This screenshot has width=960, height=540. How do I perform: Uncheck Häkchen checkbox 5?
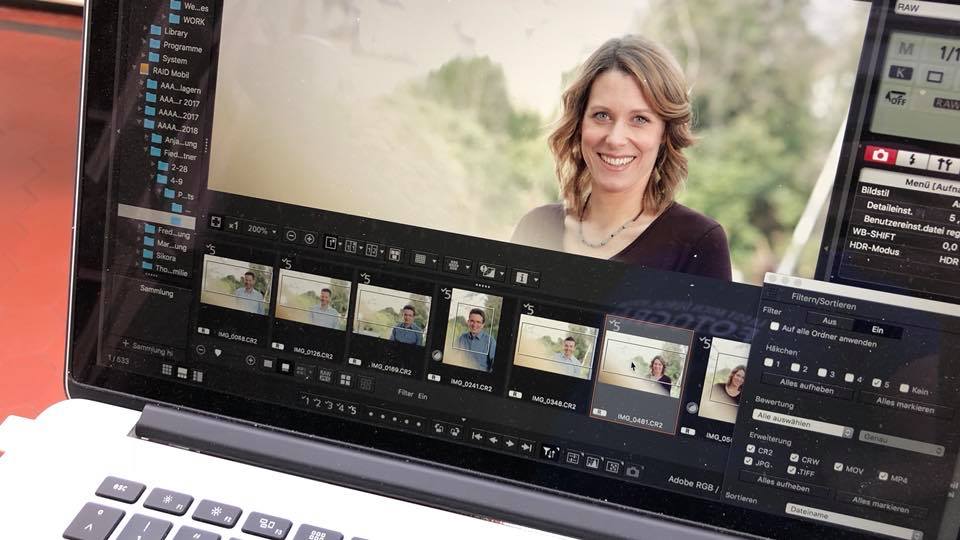tap(876, 383)
